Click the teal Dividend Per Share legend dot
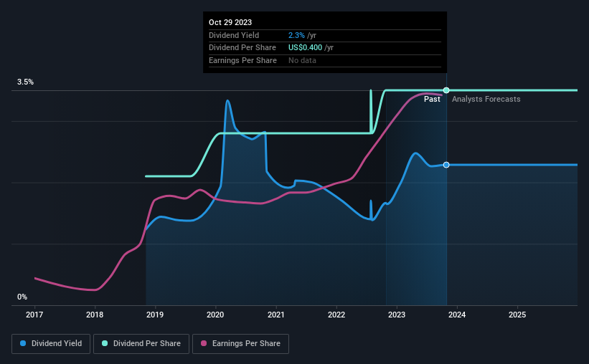589x364 pixels. [x=105, y=343]
